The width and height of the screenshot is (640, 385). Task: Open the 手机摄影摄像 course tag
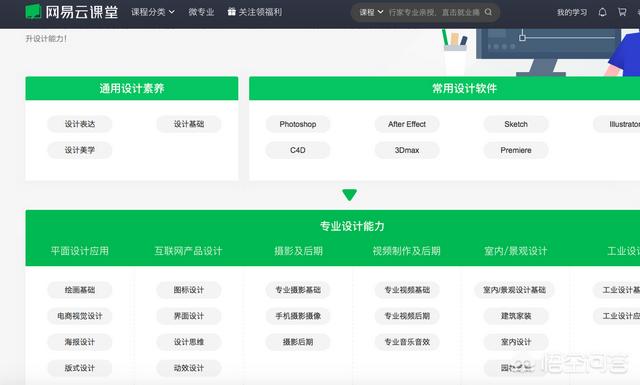tap(298, 316)
